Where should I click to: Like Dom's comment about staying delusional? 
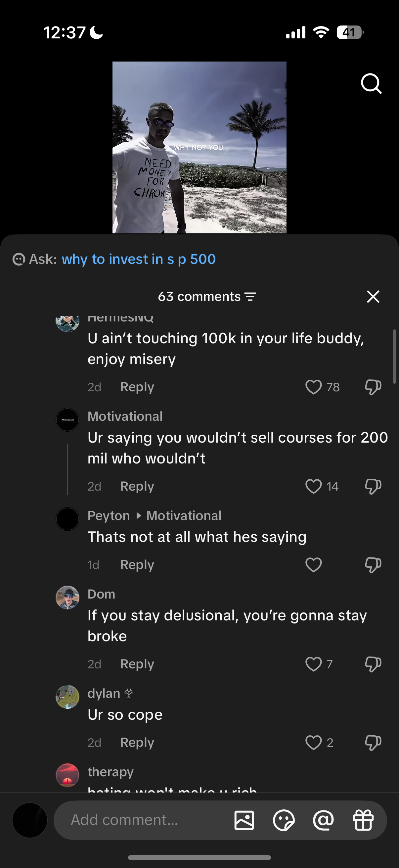[x=313, y=664]
